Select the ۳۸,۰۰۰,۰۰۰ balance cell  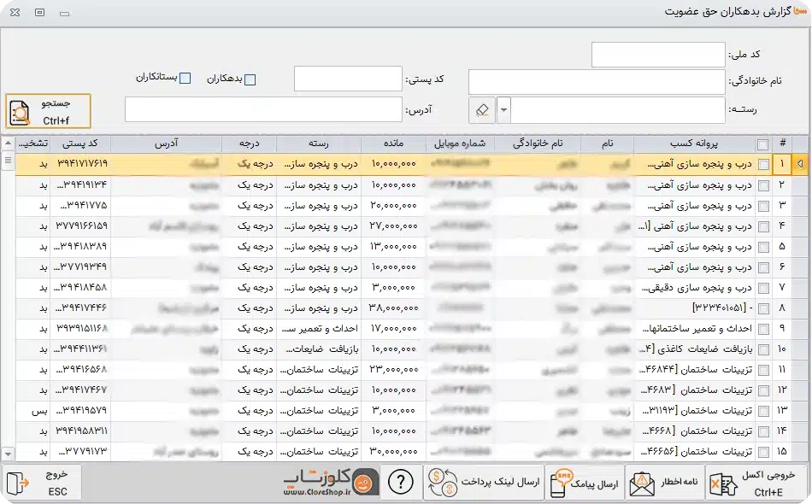[393, 308]
